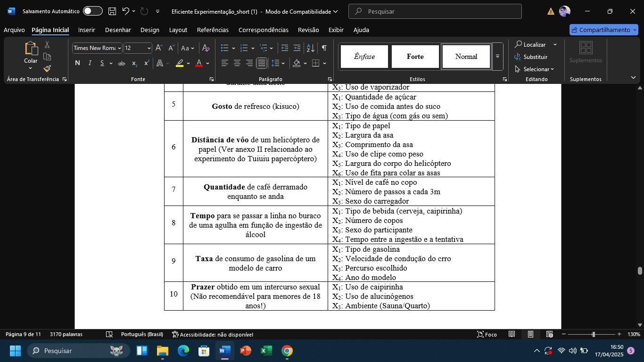Switch to the Referências tab

213,30
